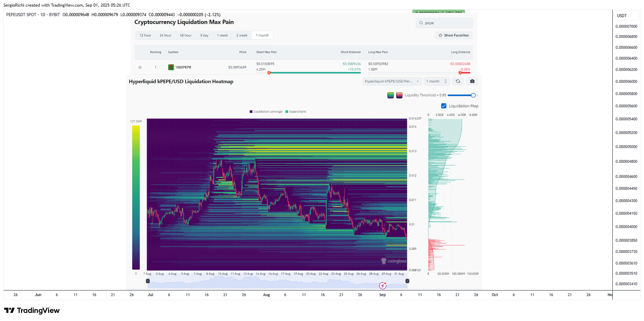This screenshot has height=321, width=644.
Task: Click the left handle of the heatmap range selector
Action: [x=148, y=281]
